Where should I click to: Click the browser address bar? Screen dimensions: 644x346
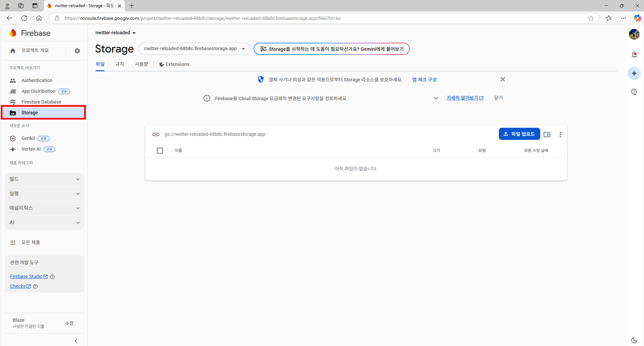pos(324,18)
